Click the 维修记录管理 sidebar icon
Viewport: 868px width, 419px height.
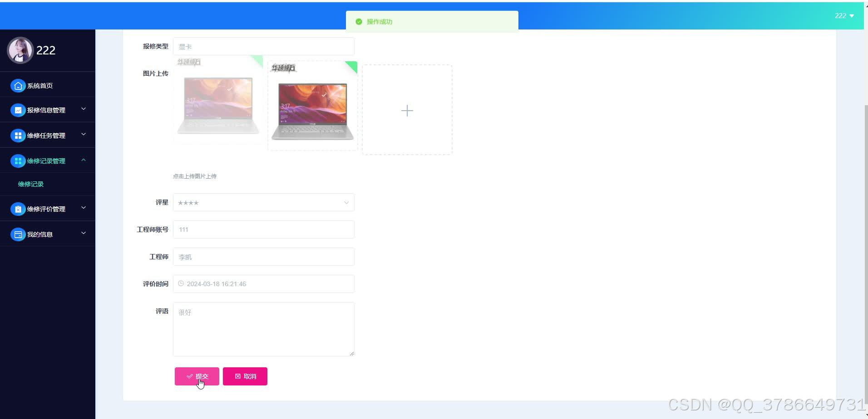coord(18,160)
